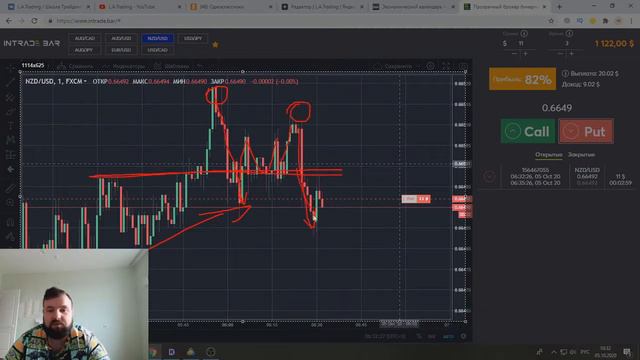The height and width of the screenshot is (360, 640).
Task: Toggle chart fullscreen mode icon
Action: point(446,66)
